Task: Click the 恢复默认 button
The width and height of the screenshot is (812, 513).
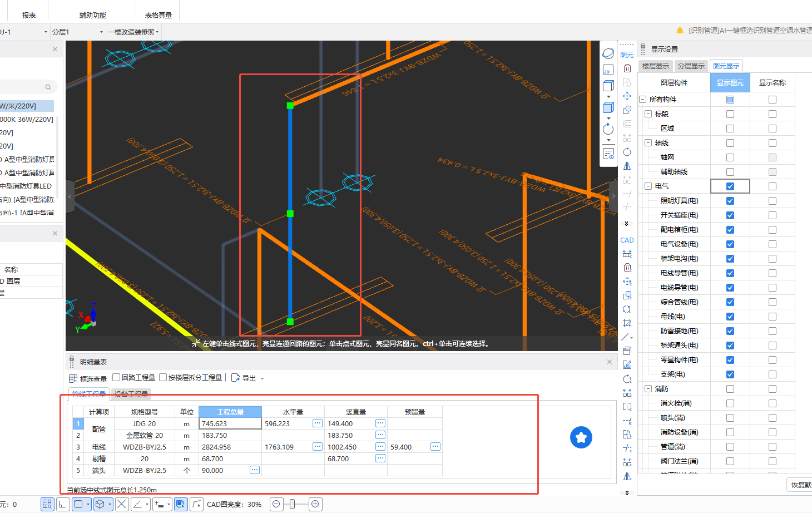Action: (x=800, y=485)
